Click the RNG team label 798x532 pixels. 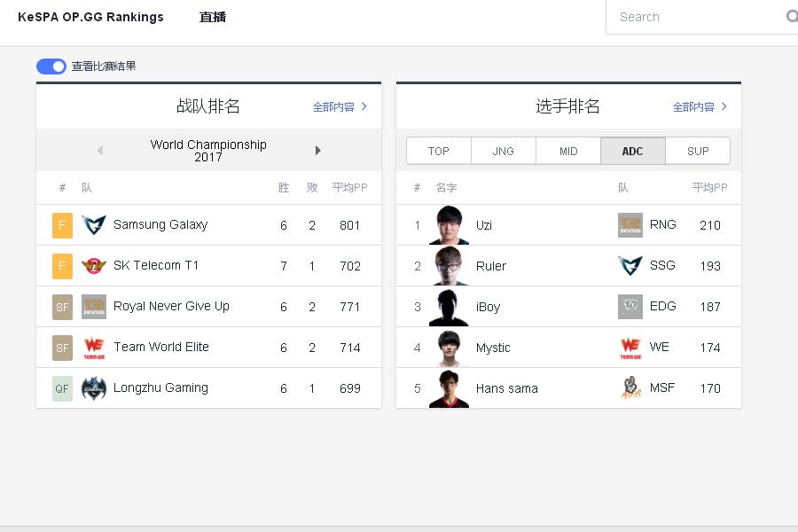pyautogui.click(x=662, y=224)
